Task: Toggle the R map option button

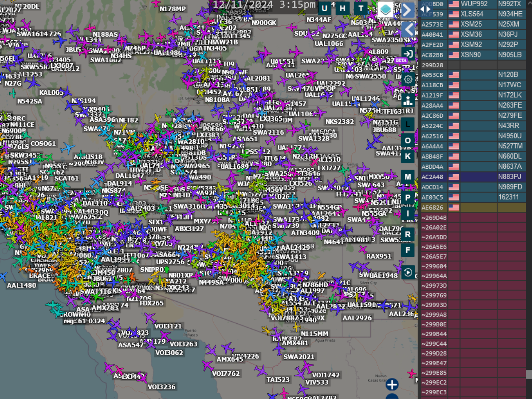Action: (x=408, y=234)
